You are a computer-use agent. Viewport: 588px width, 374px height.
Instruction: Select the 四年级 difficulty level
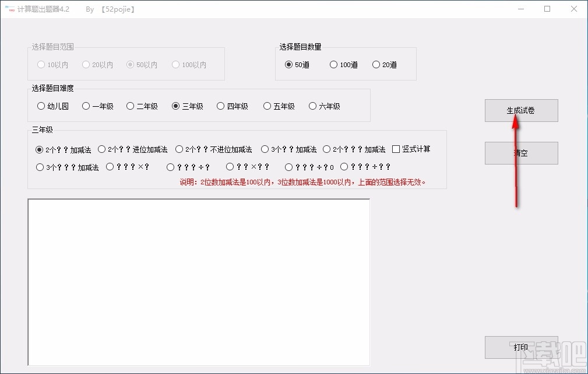[220, 106]
